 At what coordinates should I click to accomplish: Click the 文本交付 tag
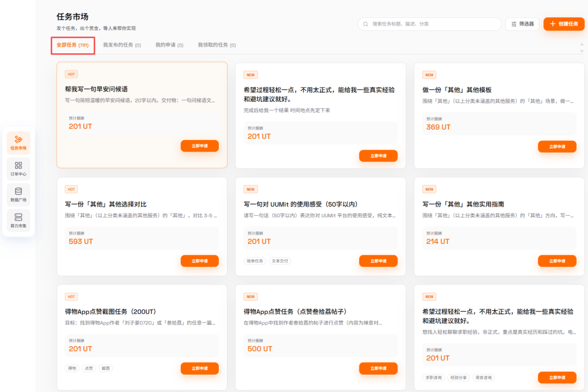(280, 261)
